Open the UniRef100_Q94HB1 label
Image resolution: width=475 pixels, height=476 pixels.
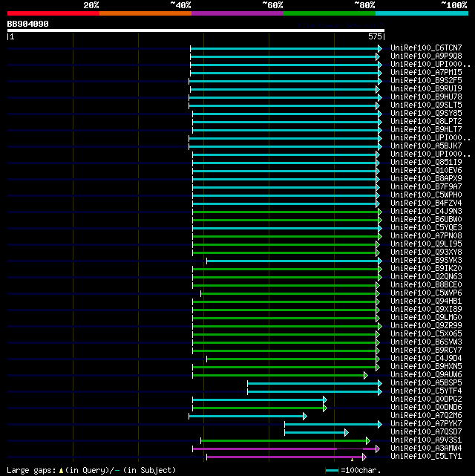tap(426, 301)
